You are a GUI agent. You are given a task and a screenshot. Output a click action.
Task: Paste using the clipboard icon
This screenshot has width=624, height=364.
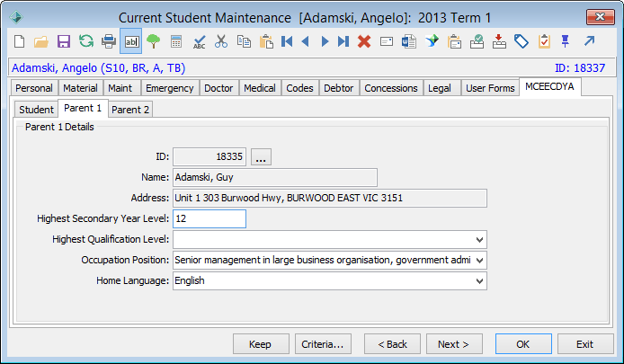(x=266, y=41)
